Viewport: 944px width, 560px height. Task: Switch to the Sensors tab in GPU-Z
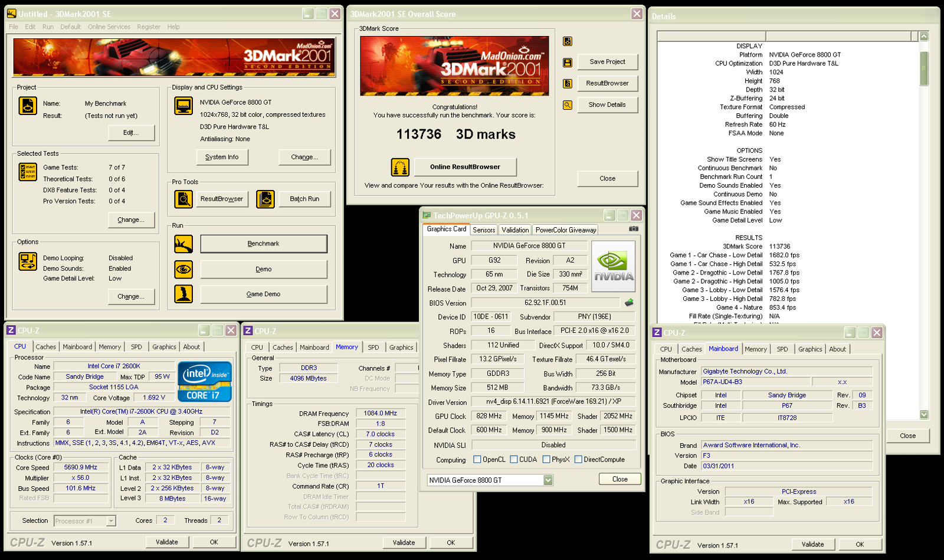(x=484, y=230)
